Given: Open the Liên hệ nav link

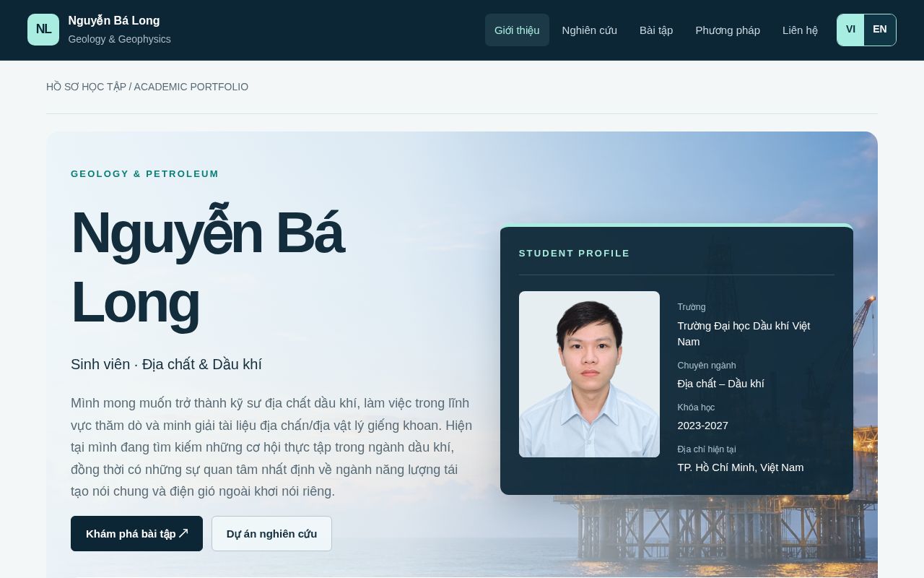Looking at the screenshot, I should tap(800, 30).
